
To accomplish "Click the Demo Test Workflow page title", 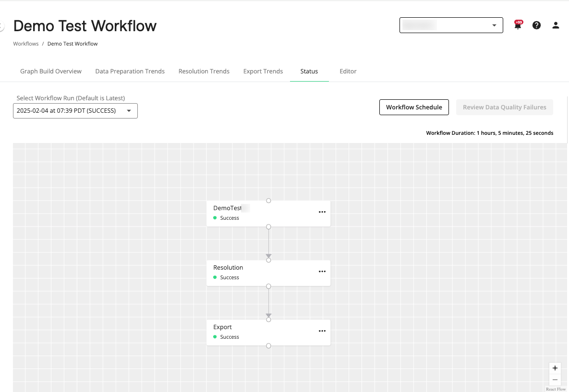I will click(x=85, y=26).
